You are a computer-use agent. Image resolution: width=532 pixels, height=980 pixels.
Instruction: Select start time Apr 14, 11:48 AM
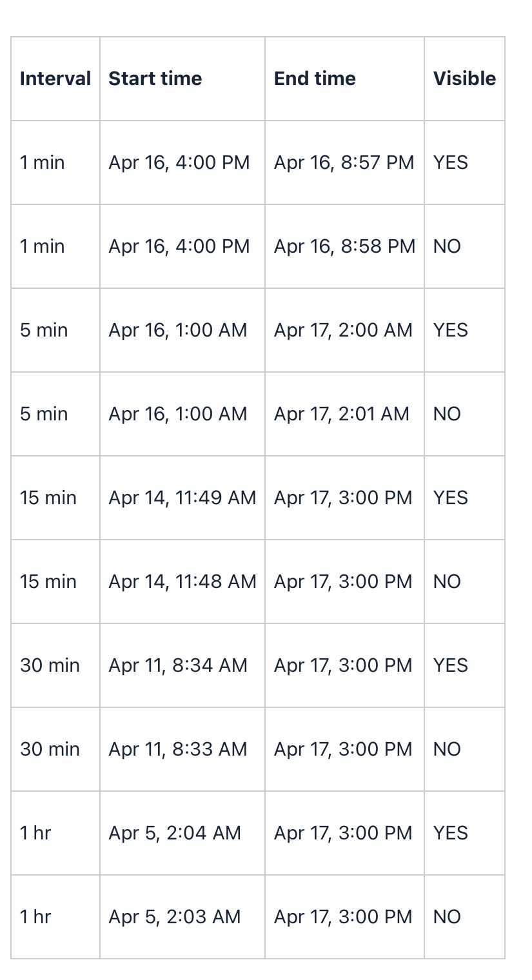pyautogui.click(x=182, y=582)
